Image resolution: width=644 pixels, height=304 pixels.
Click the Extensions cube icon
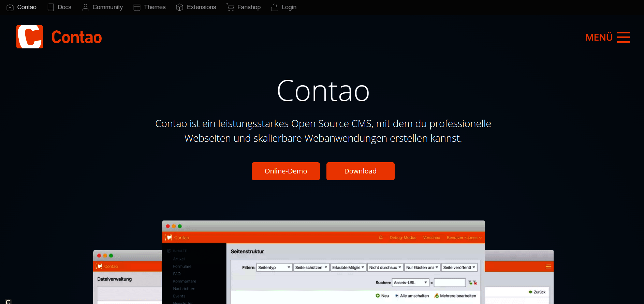(179, 7)
